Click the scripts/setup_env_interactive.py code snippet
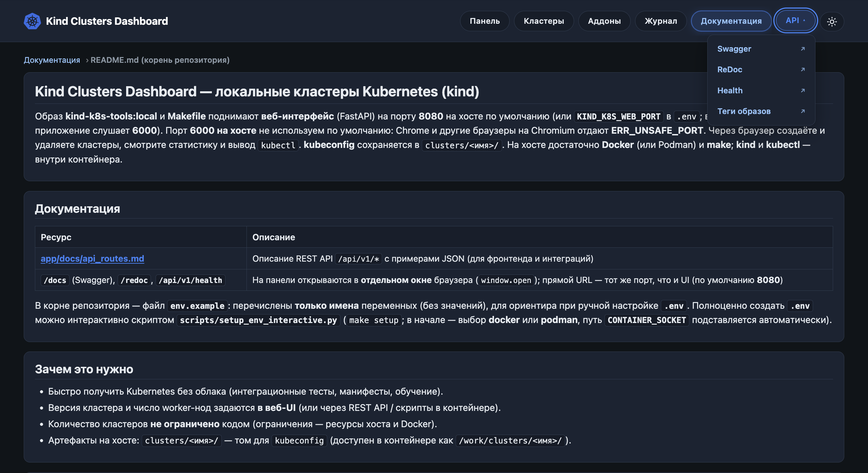Image resolution: width=868 pixels, height=473 pixels. 258,320
